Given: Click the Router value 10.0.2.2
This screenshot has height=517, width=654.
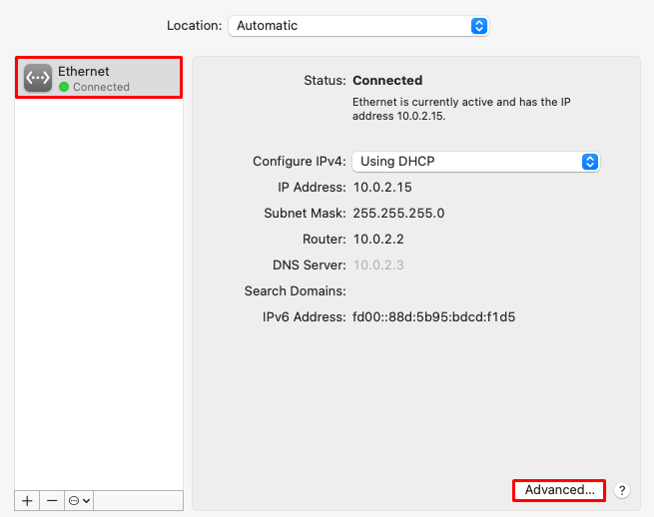Looking at the screenshot, I should tap(378, 239).
